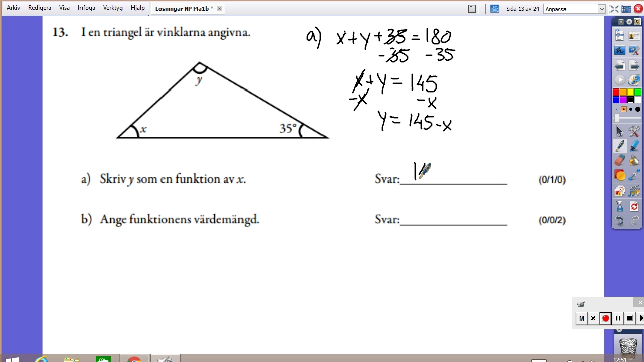This screenshot has width=644, height=362.
Task: Click the M button on recorder
Action: coord(581,318)
